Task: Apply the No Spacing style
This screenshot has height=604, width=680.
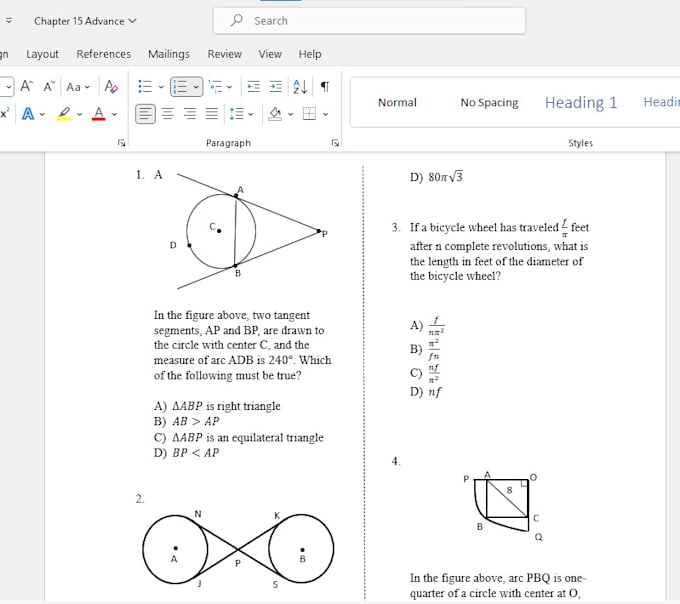Action: (489, 102)
